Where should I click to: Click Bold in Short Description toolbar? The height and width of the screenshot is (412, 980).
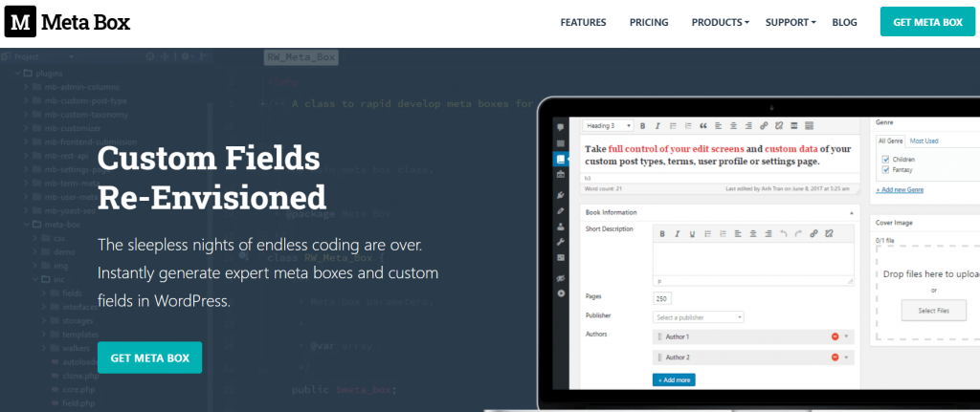(662, 234)
